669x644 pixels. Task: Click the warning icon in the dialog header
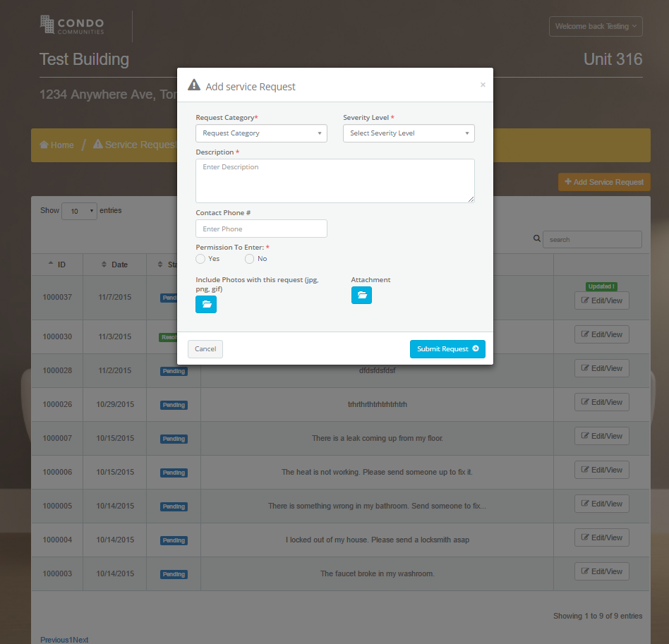pyautogui.click(x=193, y=84)
